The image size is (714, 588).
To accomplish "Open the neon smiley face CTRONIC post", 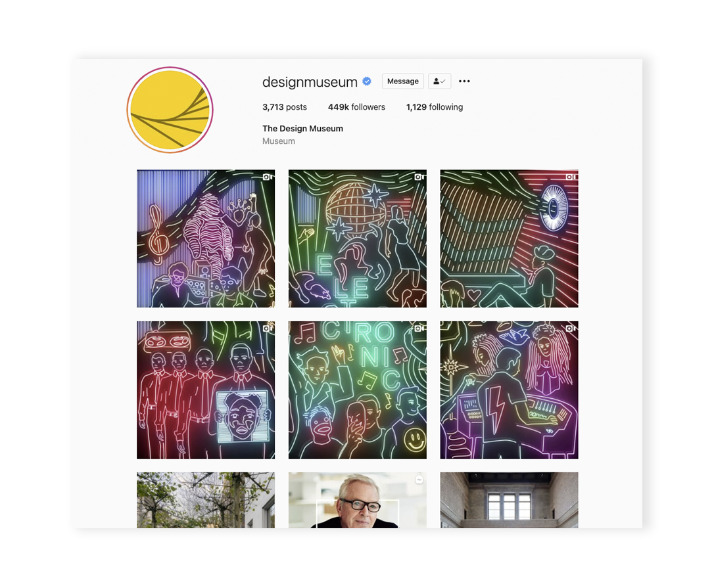I will point(358,390).
